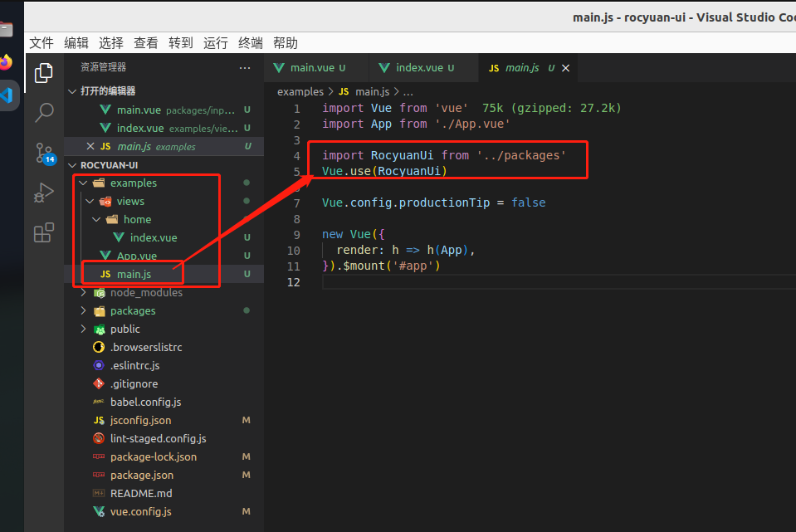Click the Files icon in Ubuntu dock
This screenshot has width=796, height=532.
(x=6, y=29)
